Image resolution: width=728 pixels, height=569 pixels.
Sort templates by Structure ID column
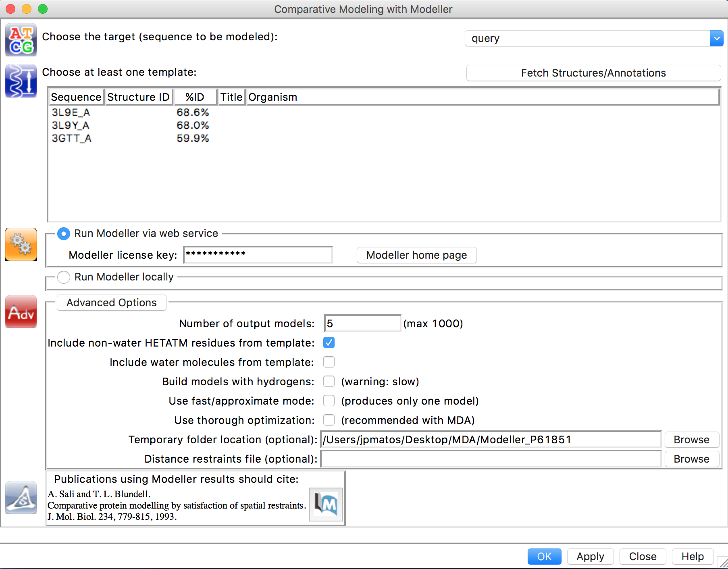click(139, 97)
